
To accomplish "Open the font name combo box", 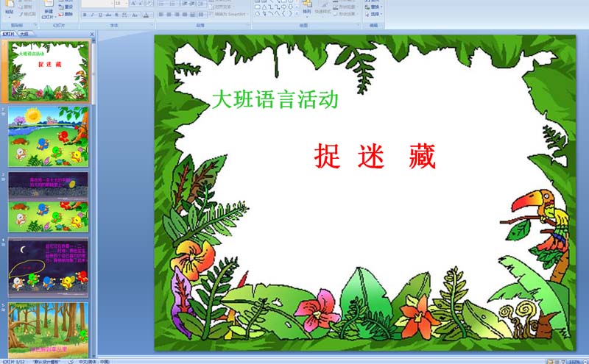I will [x=98, y=4].
